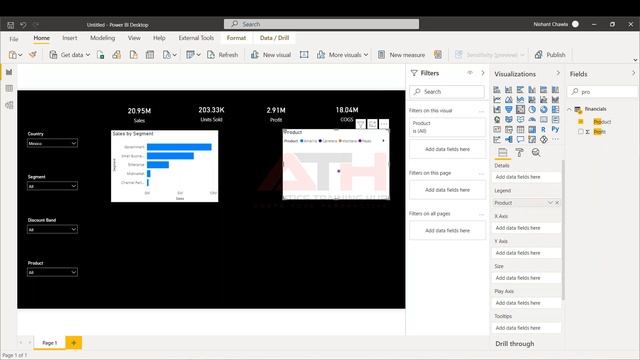
Task: Click the Enter data icon
Action: (150, 55)
